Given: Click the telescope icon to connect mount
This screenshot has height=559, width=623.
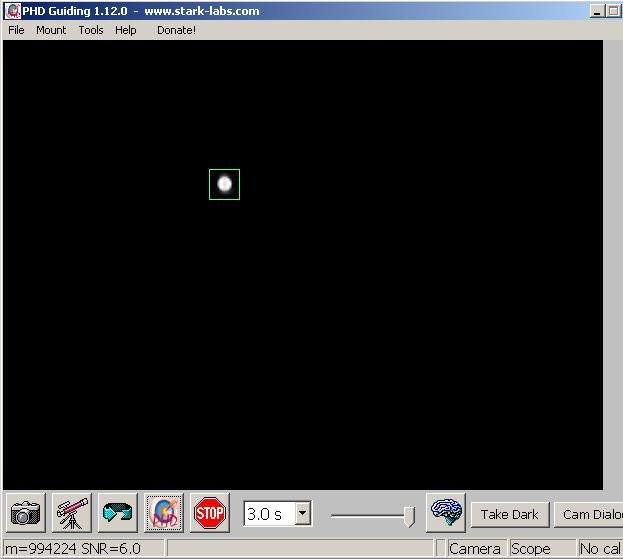Looking at the screenshot, I should click(x=72, y=513).
